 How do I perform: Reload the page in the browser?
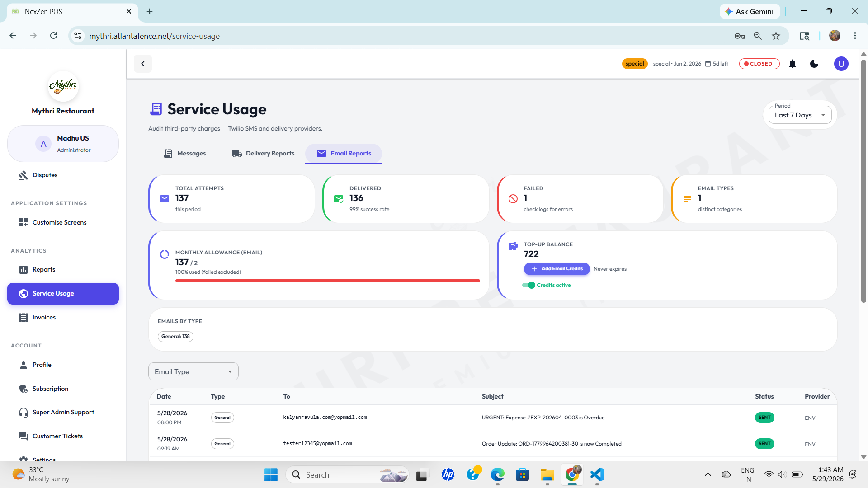[53, 36]
